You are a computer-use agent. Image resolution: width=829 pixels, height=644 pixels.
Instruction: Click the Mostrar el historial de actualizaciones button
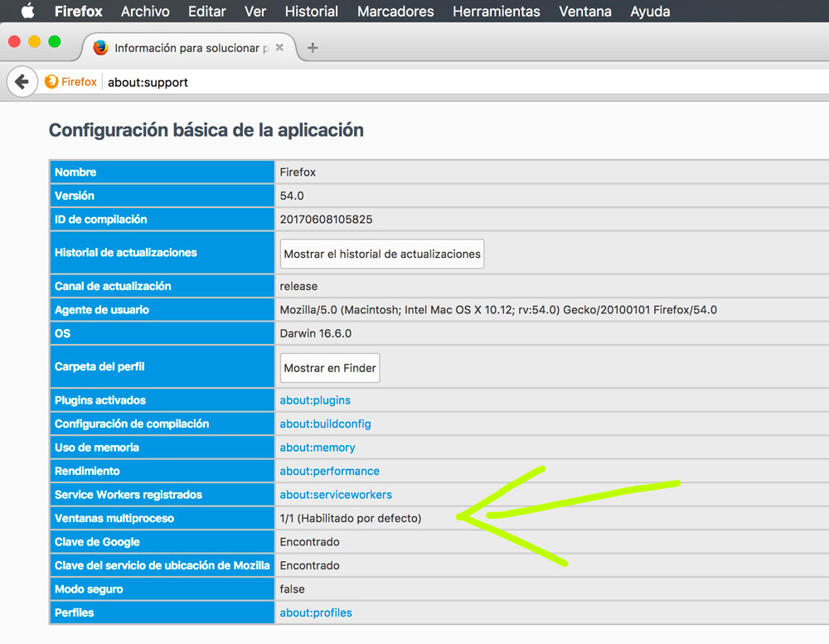tap(381, 254)
